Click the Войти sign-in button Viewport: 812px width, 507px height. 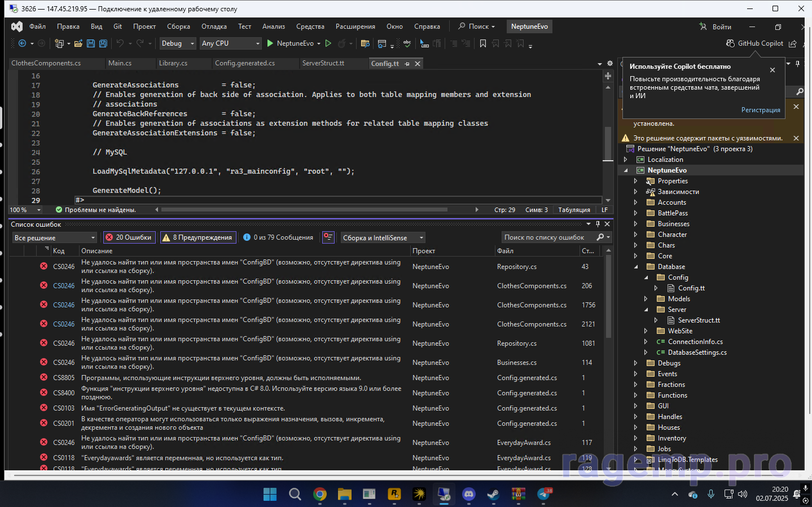pos(716,27)
